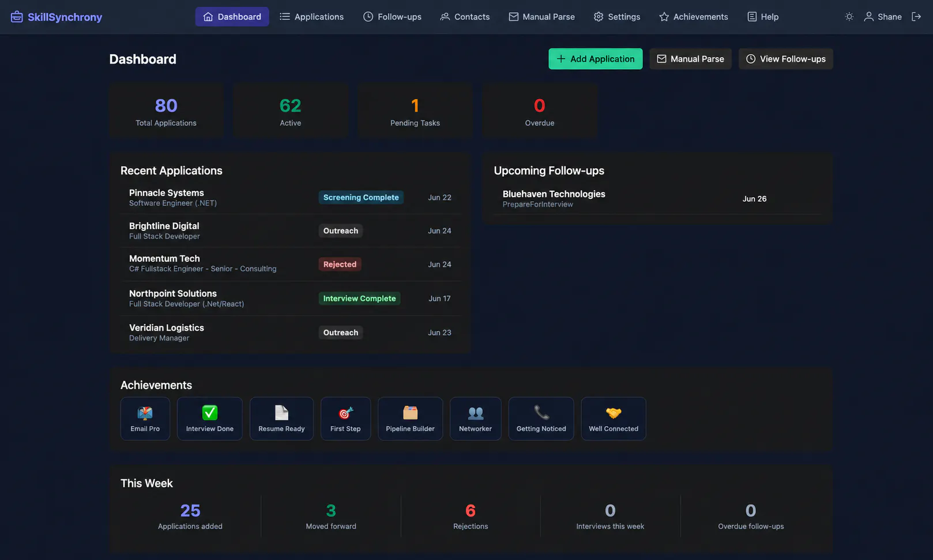
Task: Click the Jun 26 follow-up date
Action: (754, 199)
